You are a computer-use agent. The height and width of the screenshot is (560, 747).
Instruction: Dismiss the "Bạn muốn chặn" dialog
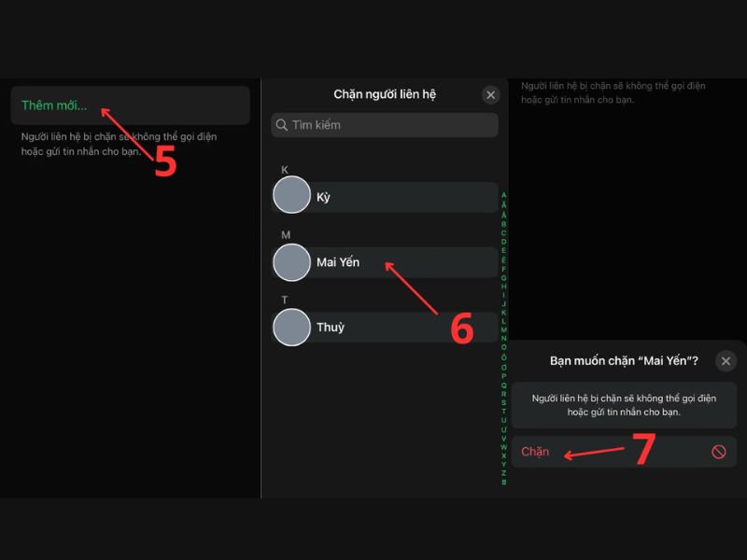(726, 361)
